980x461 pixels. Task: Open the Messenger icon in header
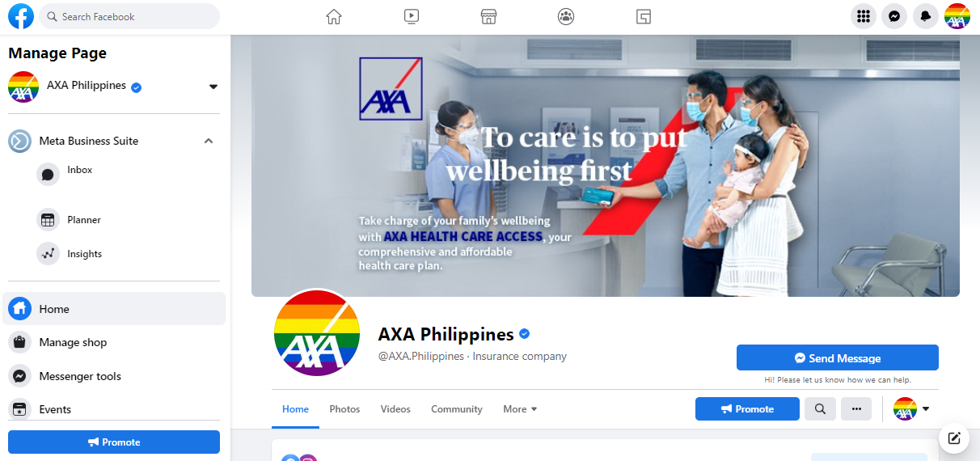click(x=894, y=16)
